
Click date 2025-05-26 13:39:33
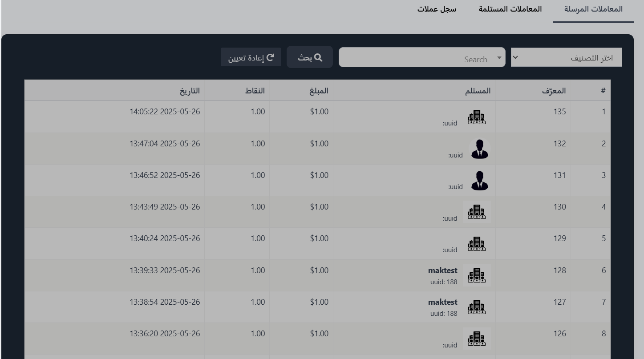(165, 270)
